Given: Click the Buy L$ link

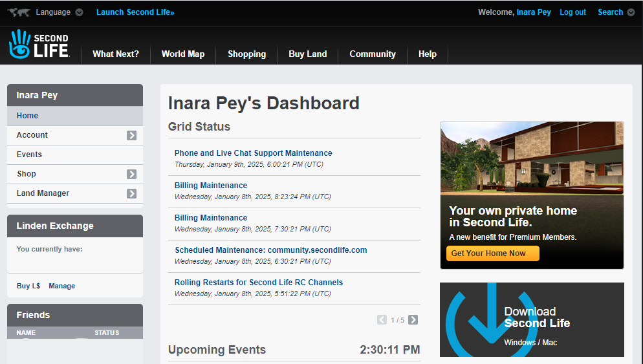Looking at the screenshot, I should pyautogui.click(x=28, y=286).
